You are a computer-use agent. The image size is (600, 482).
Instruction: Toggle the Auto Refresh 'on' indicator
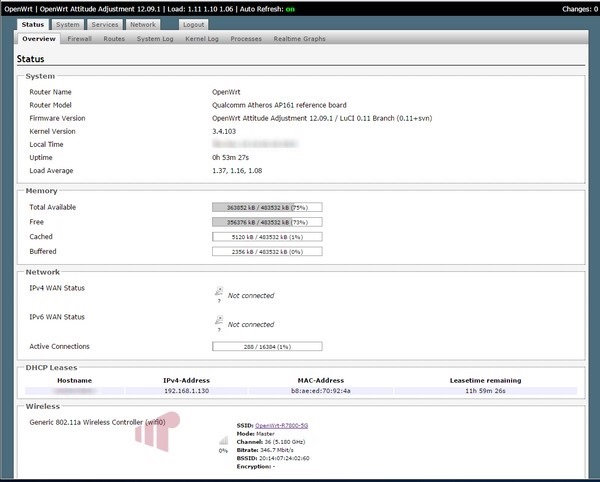pos(290,9)
